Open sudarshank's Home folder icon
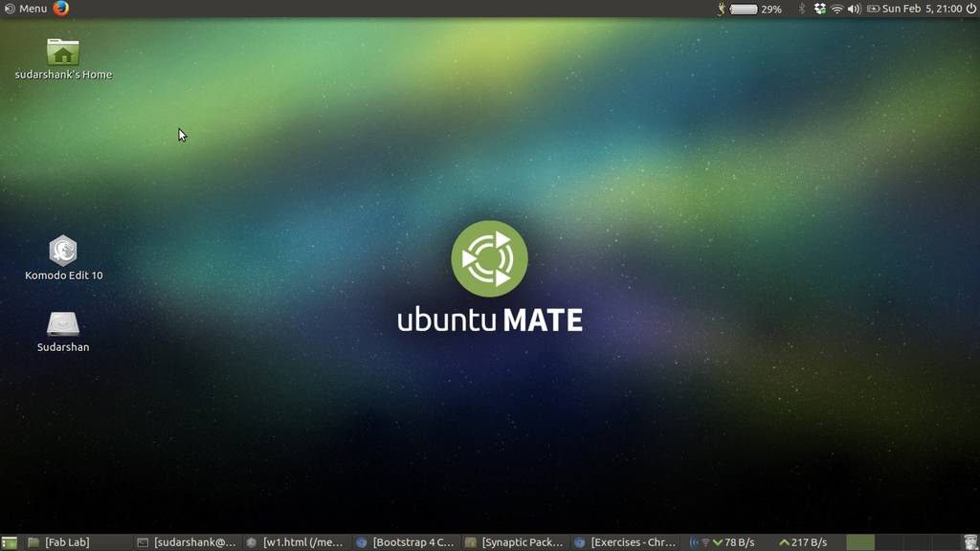The image size is (980, 551). point(63,58)
